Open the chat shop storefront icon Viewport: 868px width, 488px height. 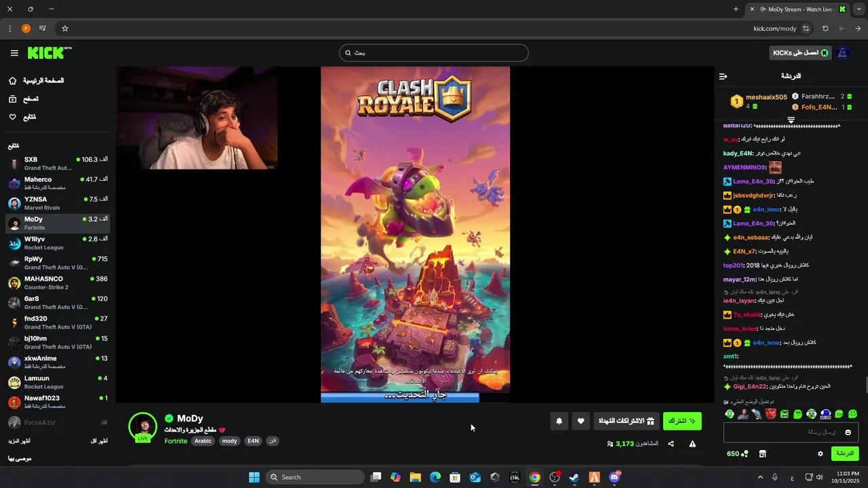[762, 453]
